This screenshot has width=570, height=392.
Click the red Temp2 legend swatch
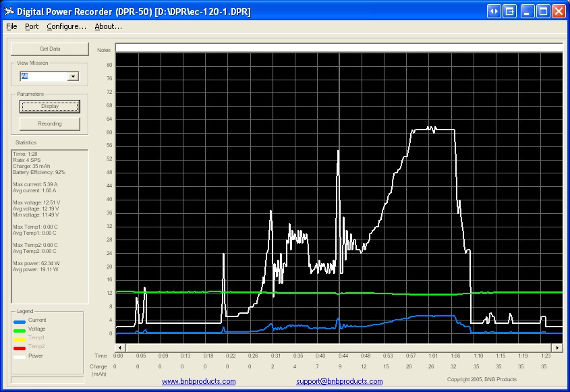pos(20,348)
